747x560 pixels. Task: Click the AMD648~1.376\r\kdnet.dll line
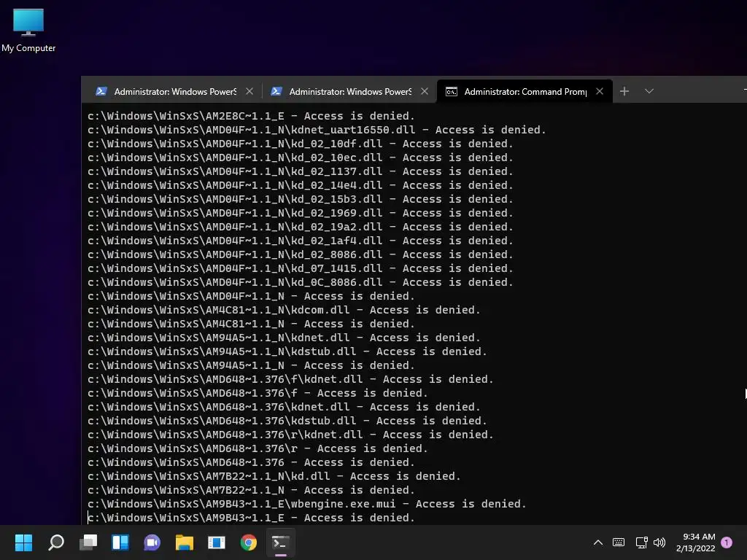pos(290,435)
